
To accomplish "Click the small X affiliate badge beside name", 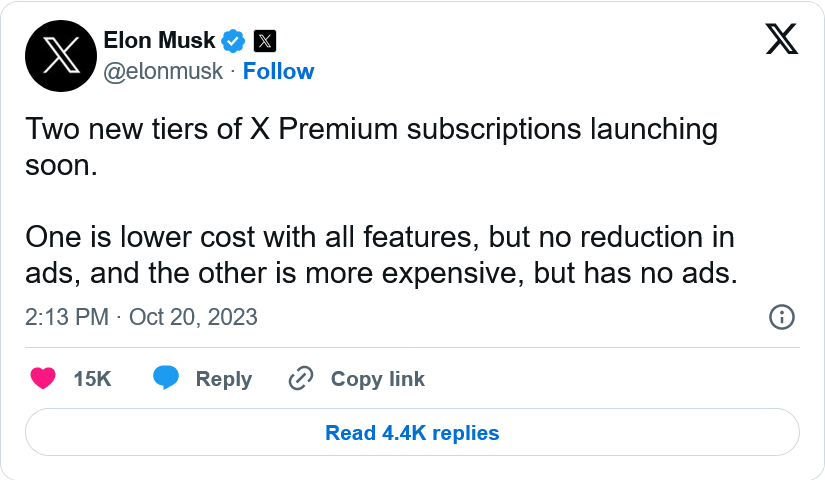I will pyautogui.click(x=264, y=41).
